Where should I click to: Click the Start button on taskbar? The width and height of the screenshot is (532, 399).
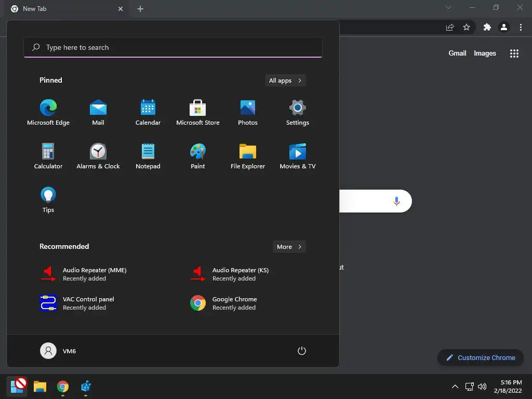[x=17, y=387]
